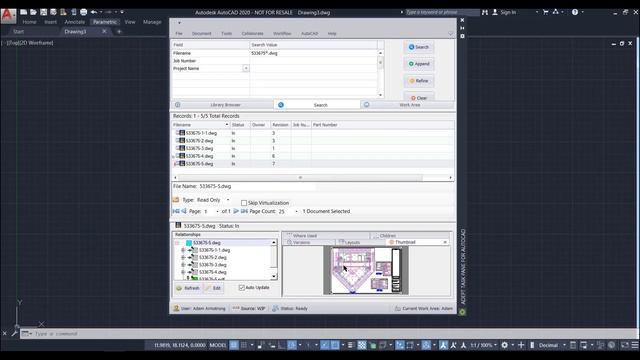Screen dimensions: 640x360
Task: Click the Autodesk App Store cart icon
Action: [x=545, y=12]
